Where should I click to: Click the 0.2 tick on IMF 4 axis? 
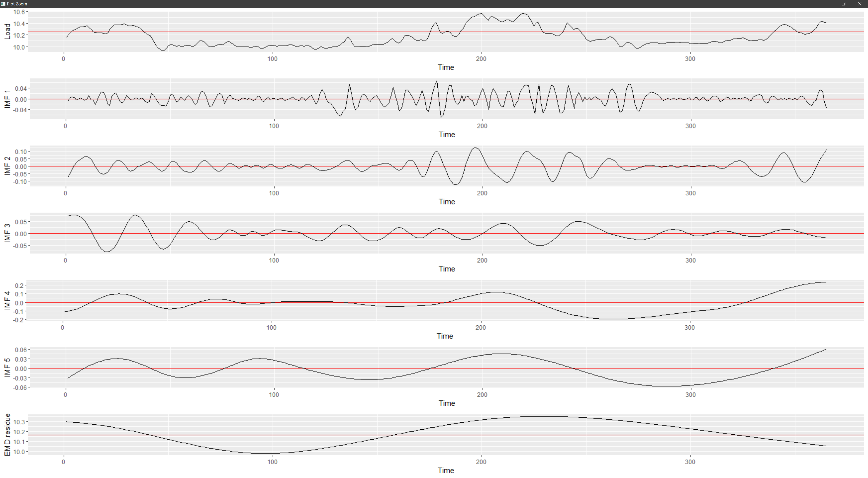(x=19, y=285)
